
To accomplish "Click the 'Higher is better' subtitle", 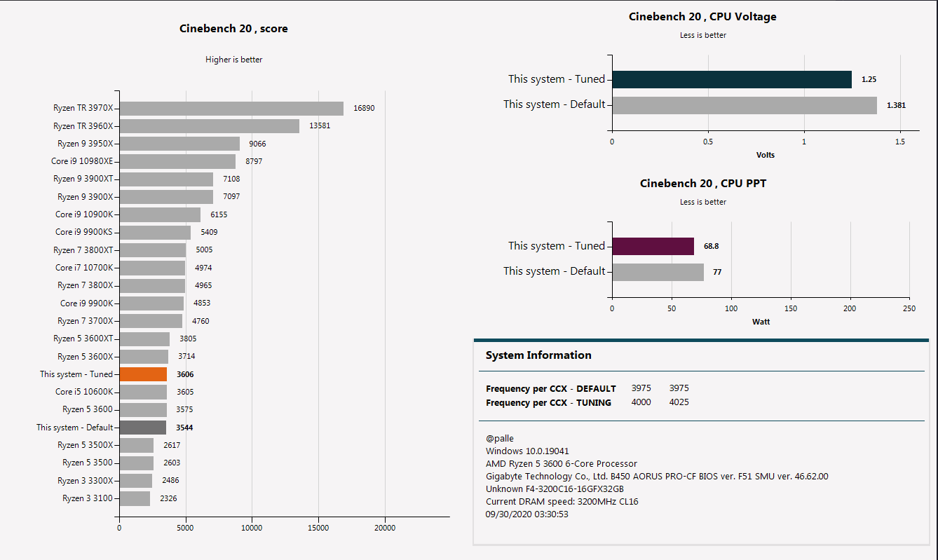I will coord(234,60).
